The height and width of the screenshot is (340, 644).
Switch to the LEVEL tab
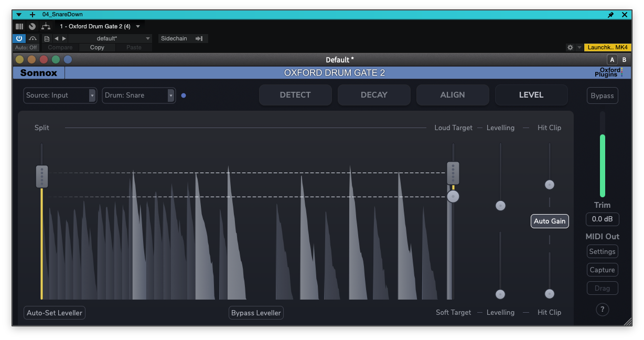531,95
